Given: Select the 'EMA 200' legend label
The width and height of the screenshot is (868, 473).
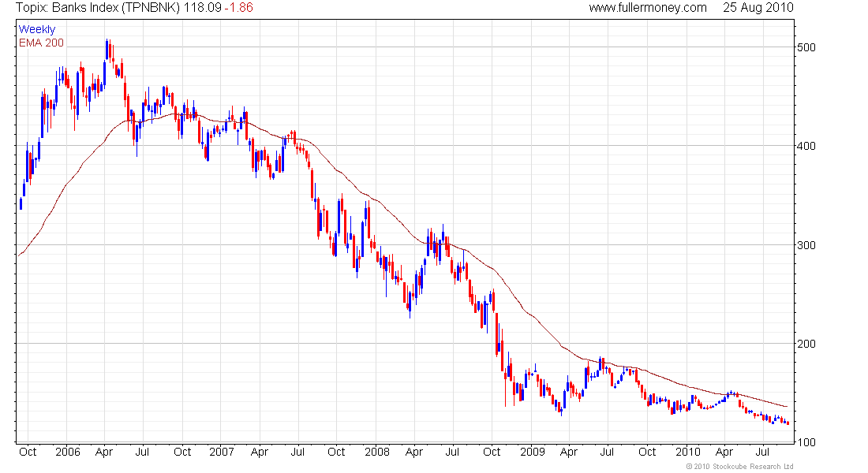Looking at the screenshot, I should tap(41, 43).
